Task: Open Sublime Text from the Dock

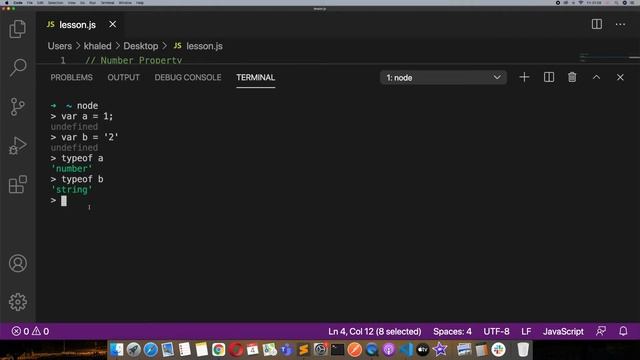Action: click(x=303, y=350)
